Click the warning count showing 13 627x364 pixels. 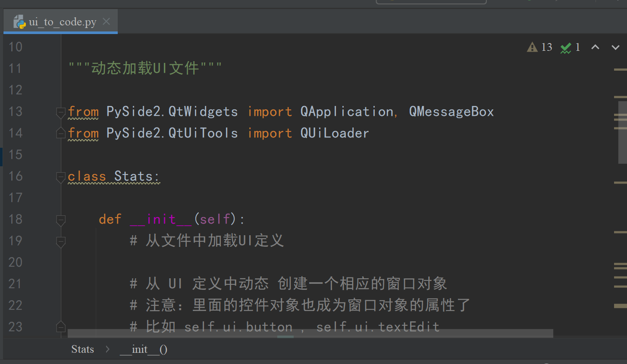click(x=546, y=47)
